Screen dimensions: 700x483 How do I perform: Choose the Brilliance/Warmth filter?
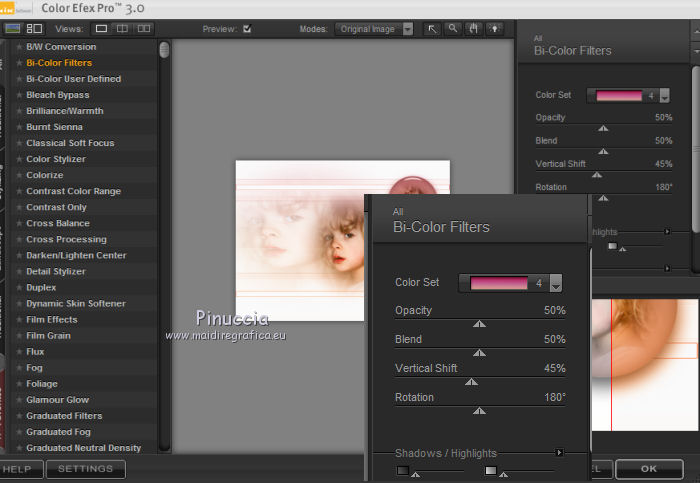pos(65,111)
